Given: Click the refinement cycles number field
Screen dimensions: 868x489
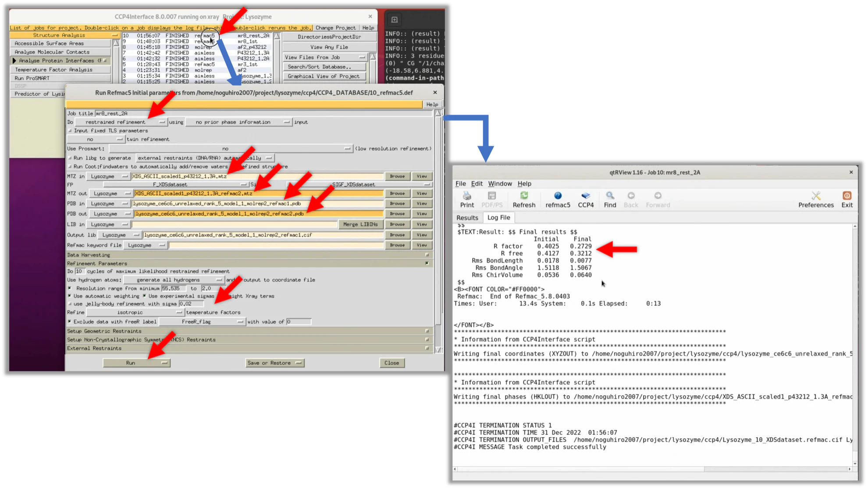Looking at the screenshot, I should pos(79,271).
